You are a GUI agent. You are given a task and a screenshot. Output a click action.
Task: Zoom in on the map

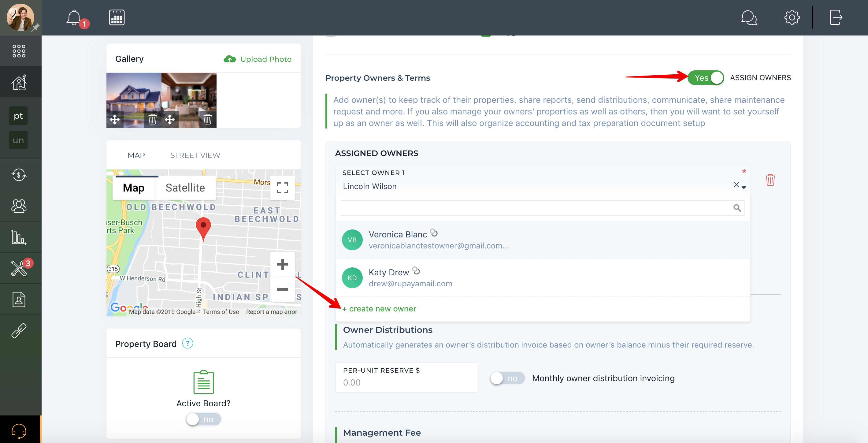coord(282,264)
